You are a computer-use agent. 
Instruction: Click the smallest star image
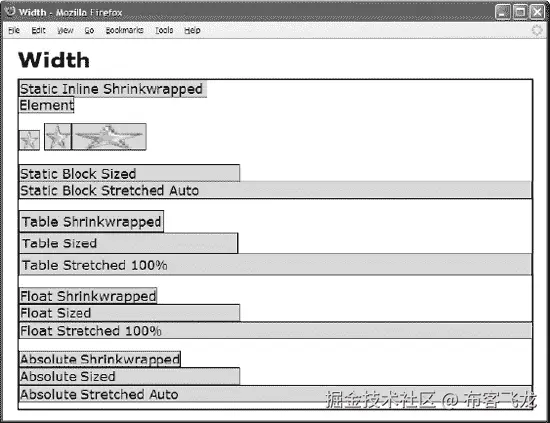[x=29, y=140]
